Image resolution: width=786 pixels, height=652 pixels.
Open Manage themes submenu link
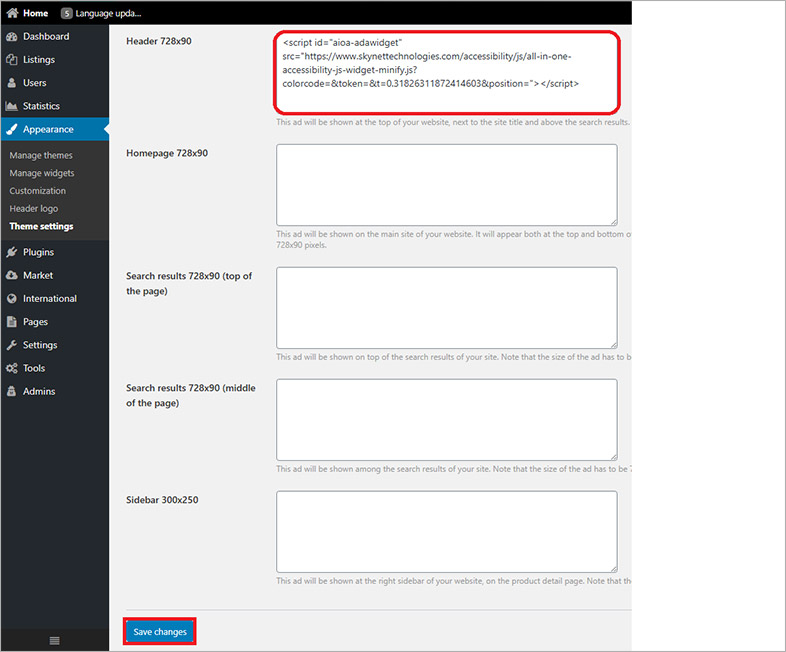[x=41, y=156]
